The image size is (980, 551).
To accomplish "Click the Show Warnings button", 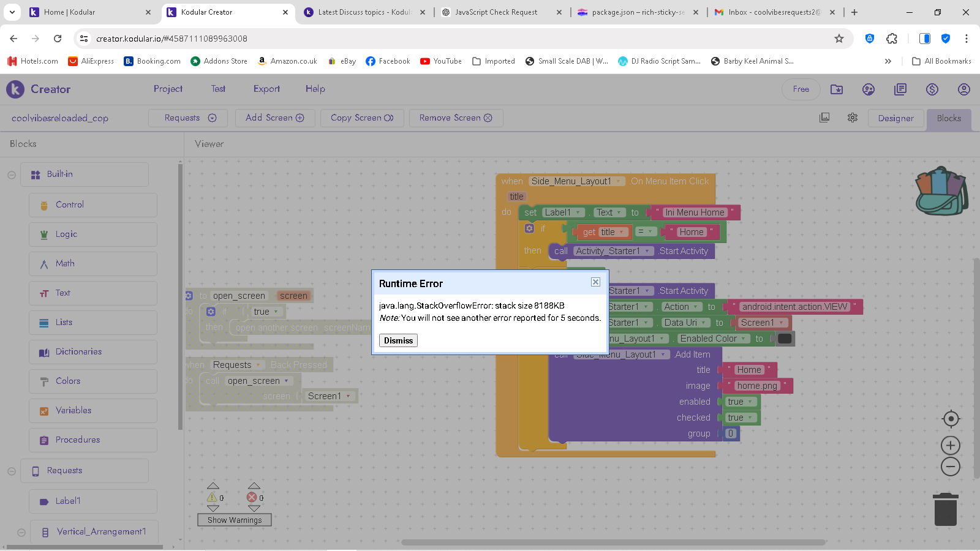I will (235, 520).
